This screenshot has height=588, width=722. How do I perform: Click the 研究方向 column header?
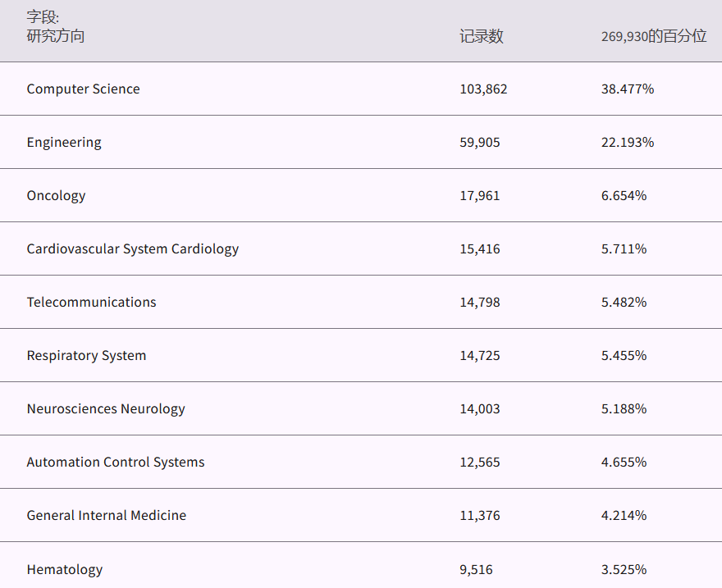[x=56, y=36]
